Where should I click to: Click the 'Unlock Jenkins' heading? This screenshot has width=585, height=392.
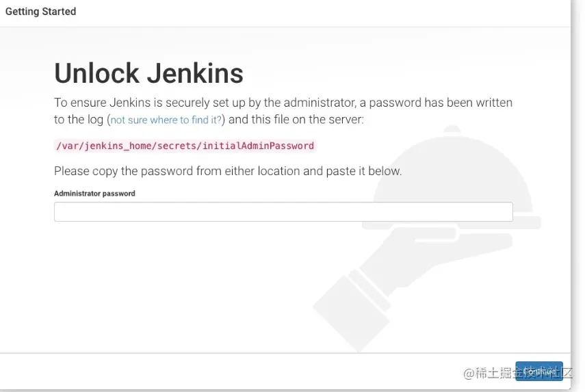click(148, 73)
